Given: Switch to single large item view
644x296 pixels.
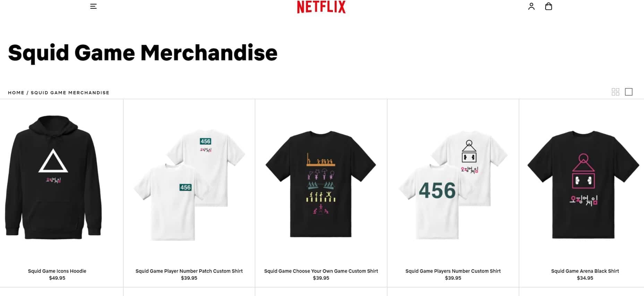Looking at the screenshot, I should (629, 92).
